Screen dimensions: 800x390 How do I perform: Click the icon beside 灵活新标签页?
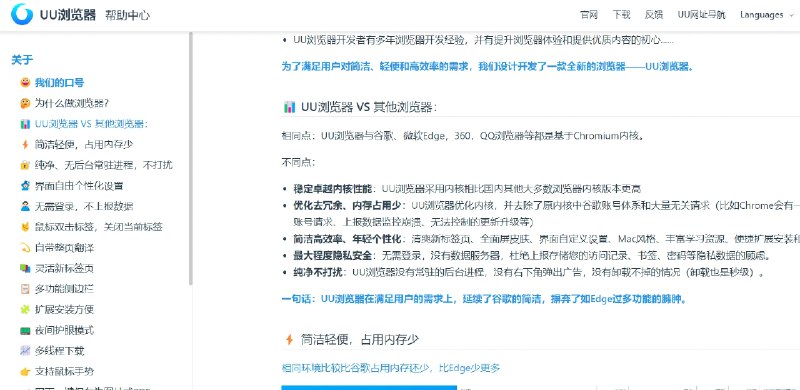25,268
